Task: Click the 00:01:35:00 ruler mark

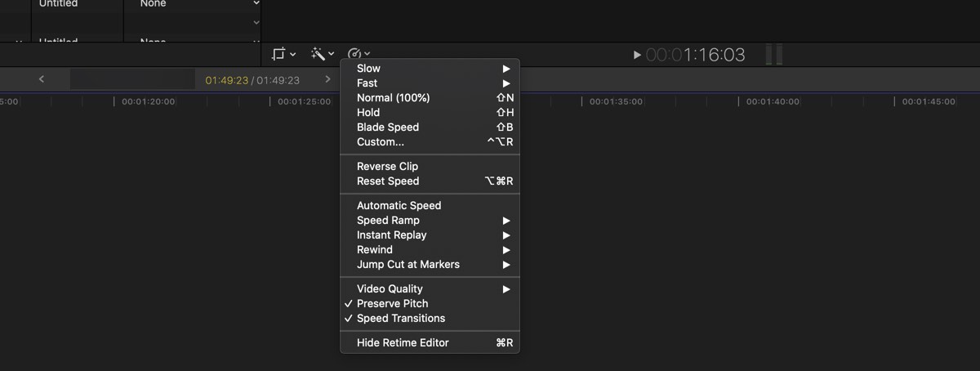Action: click(x=616, y=101)
